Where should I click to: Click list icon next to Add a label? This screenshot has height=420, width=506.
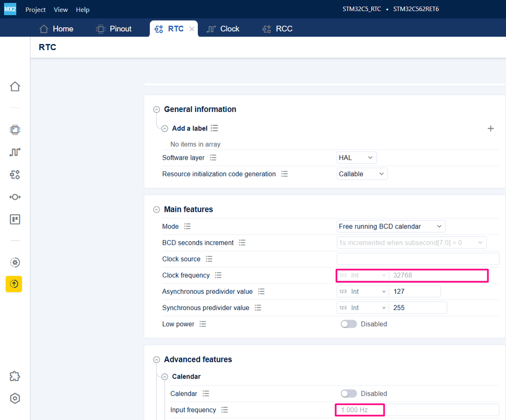coord(214,128)
